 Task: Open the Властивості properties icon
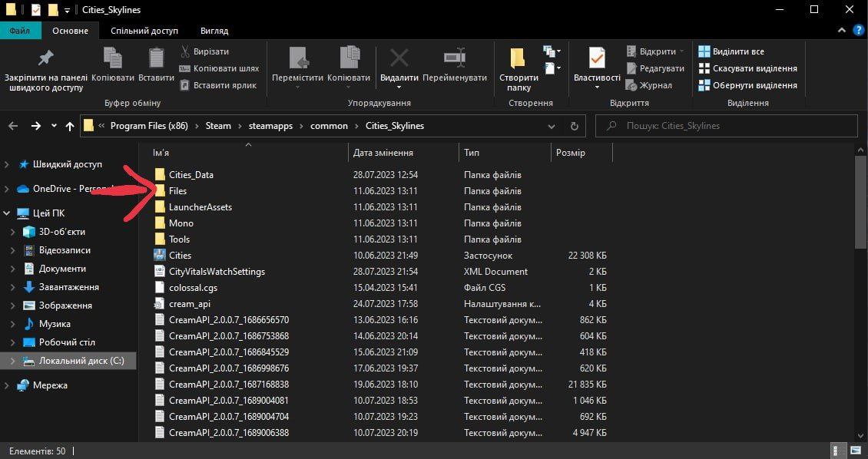tap(597, 58)
